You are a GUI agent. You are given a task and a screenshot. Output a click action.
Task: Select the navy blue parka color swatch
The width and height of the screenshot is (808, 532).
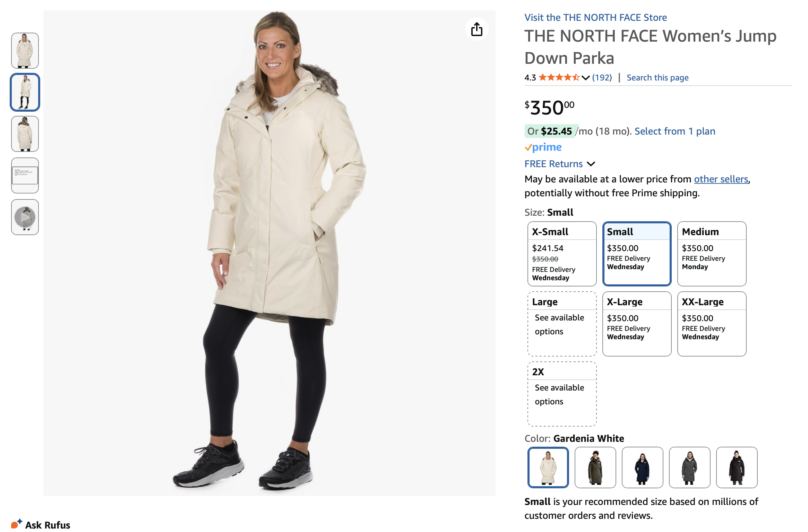coord(642,467)
